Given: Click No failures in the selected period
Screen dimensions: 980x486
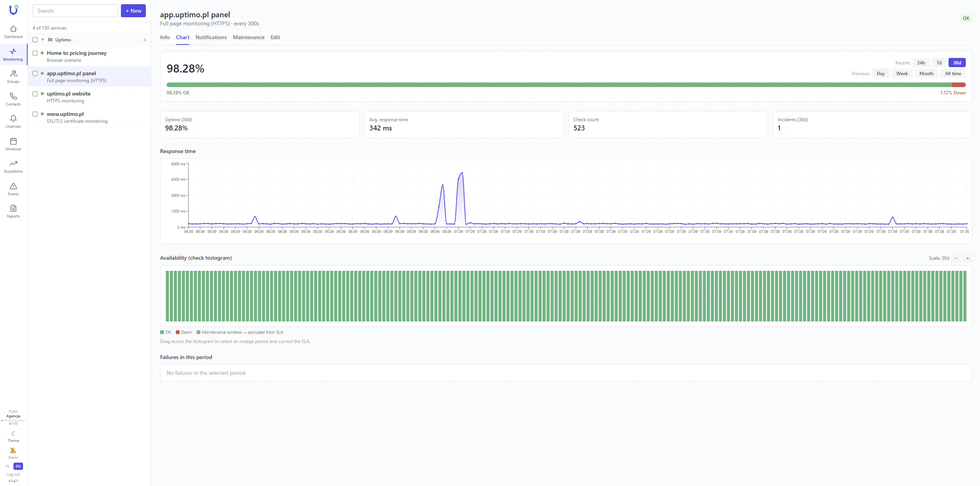Looking at the screenshot, I should click(207, 373).
